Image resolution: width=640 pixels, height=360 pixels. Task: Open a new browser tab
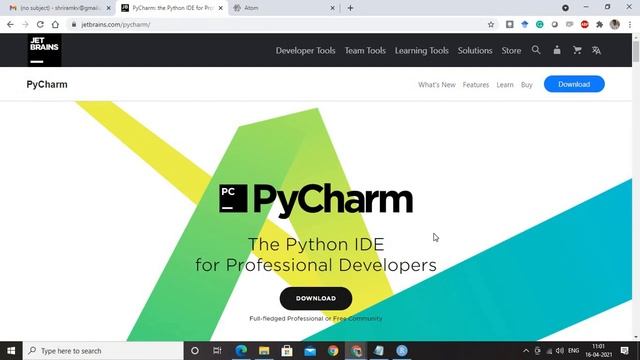[x=350, y=8]
